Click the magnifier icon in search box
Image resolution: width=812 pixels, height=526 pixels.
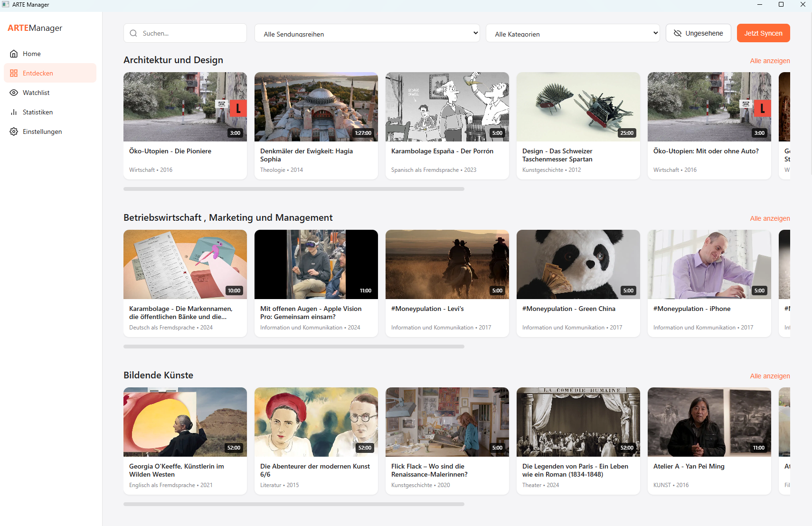point(133,33)
